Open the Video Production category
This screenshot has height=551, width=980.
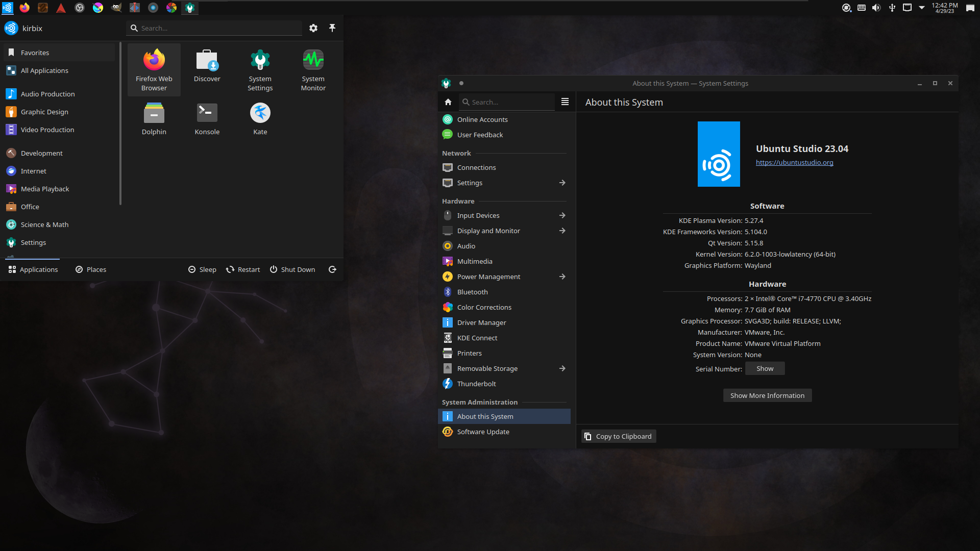coord(59,130)
